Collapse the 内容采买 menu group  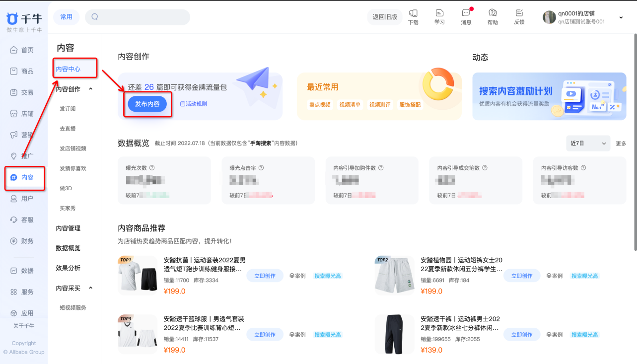90,288
